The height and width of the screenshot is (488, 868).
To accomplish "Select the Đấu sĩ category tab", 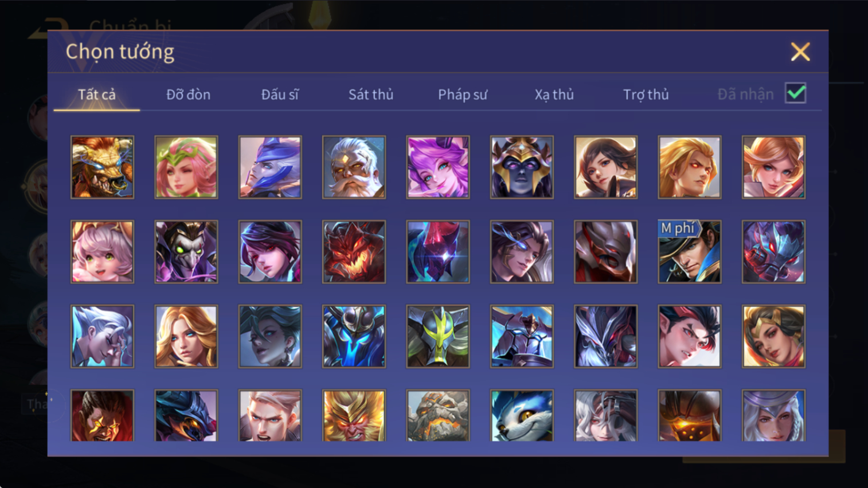I will point(280,95).
